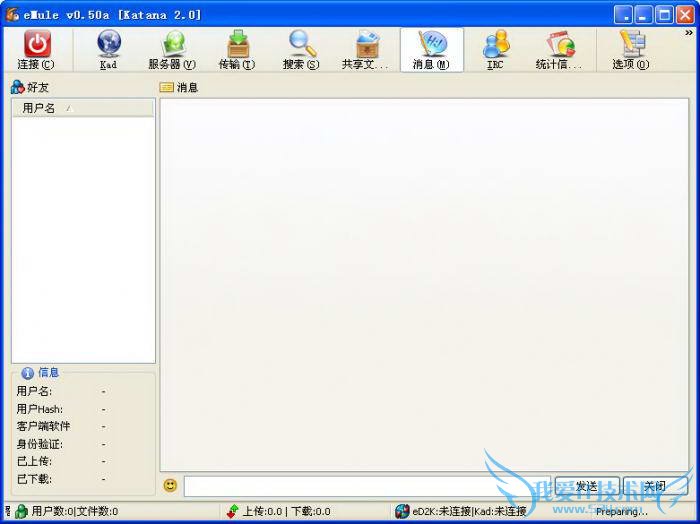Click the 客户端软件 label
Screen dimensions: 700x524
pos(43,426)
